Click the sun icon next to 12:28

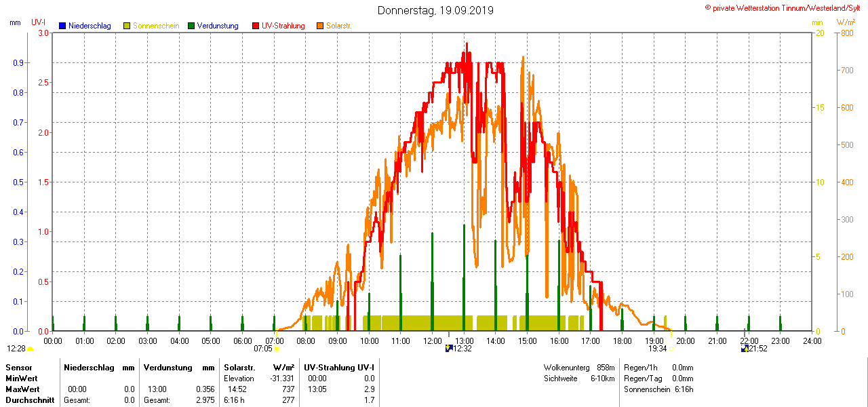click(30, 349)
